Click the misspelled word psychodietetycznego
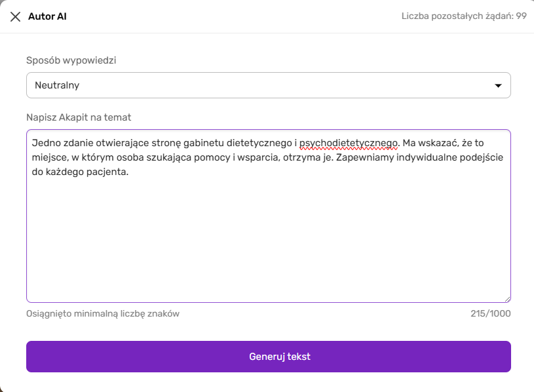The image size is (534, 392). (x=349, y=142)
